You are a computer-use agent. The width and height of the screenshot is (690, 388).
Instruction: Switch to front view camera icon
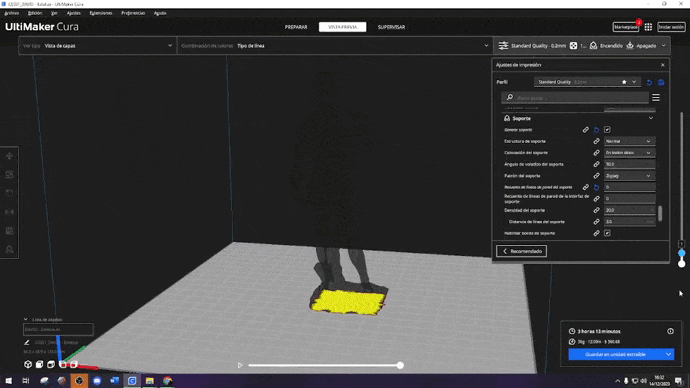tap(39, 364)
